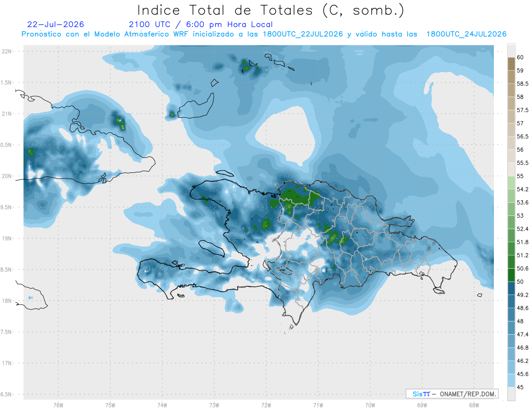Click the '74W' longitude label
The image size is (532, 411).
162,405
